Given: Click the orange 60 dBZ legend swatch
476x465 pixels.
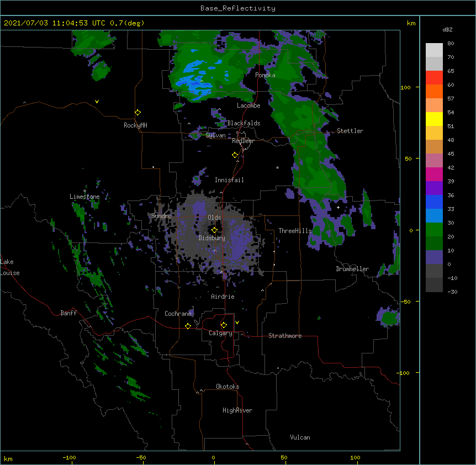Looking at the screenshot, I should pyautogui.click(x=434, y=91).
